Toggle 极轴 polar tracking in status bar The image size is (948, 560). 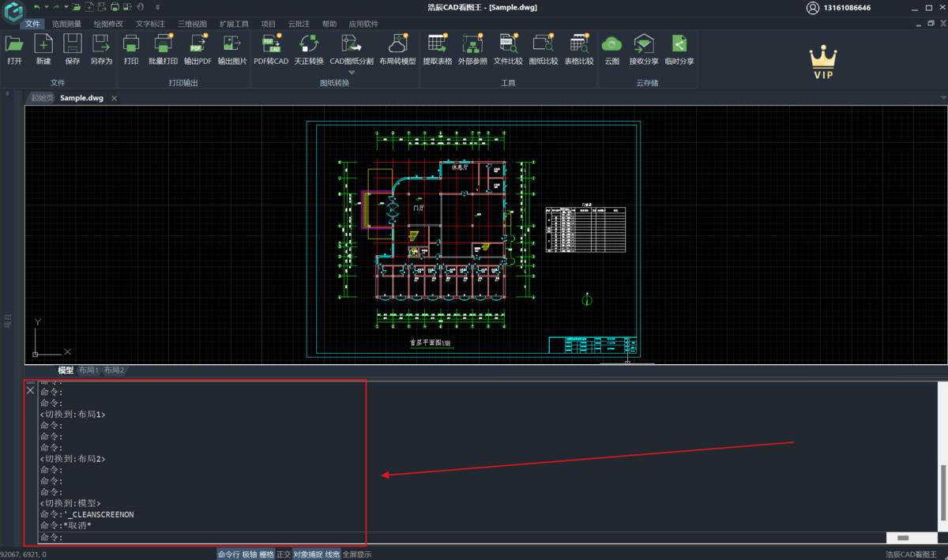[x=249, y=554]
